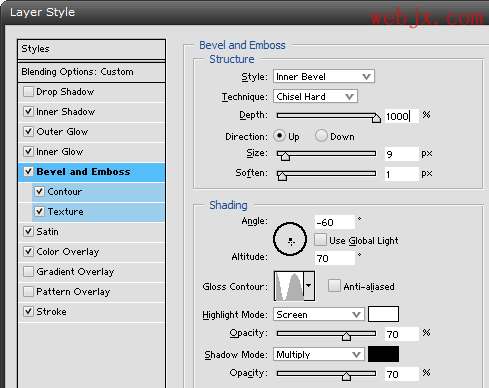The image size is (489, 388).
Task: Click the angle and altitude dial
Action: (x=290, y=239)
